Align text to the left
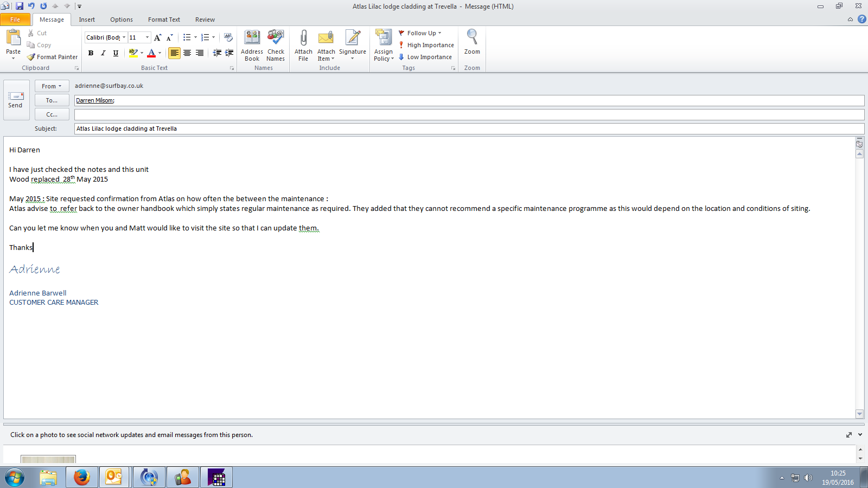Screen dimensions: 868x488 [174, 53]
